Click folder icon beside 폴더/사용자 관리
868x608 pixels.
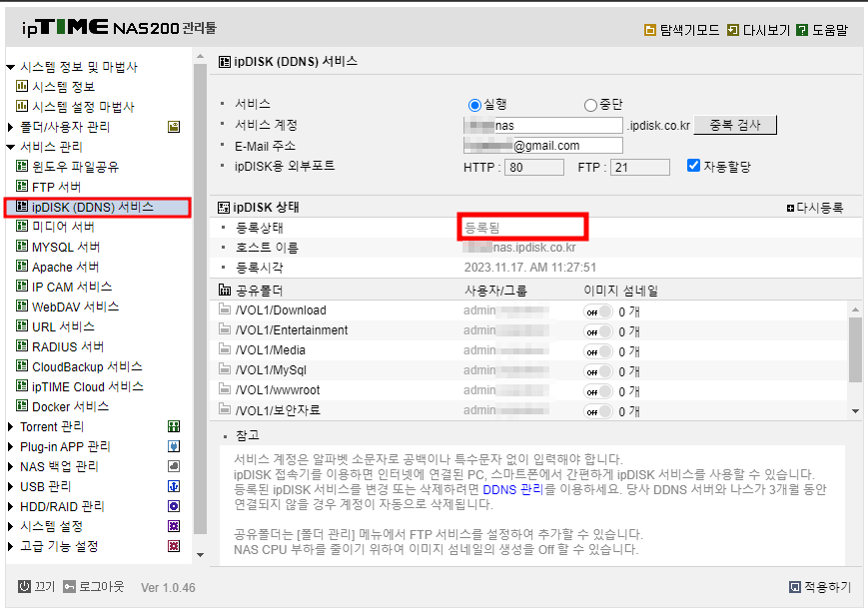coord(174,127)
